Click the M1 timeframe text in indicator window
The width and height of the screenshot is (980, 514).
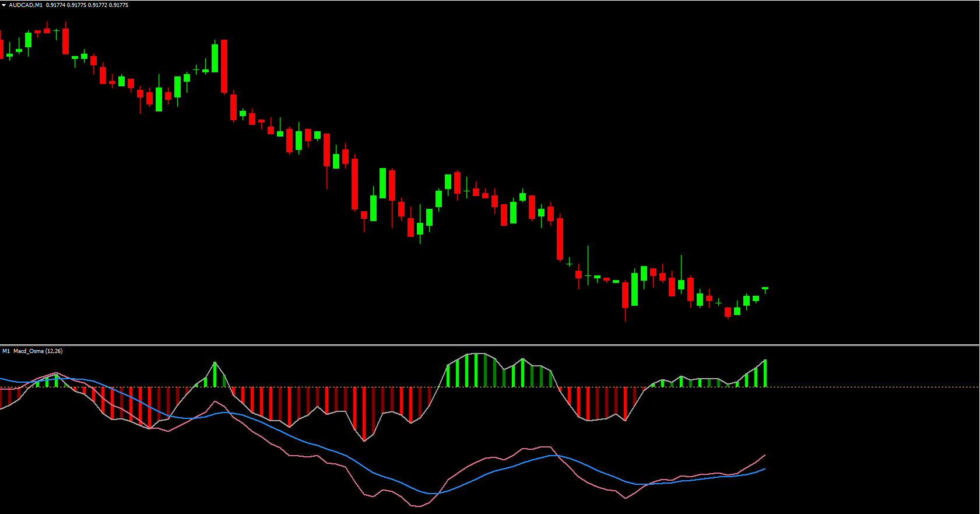[x=6, y=351]
